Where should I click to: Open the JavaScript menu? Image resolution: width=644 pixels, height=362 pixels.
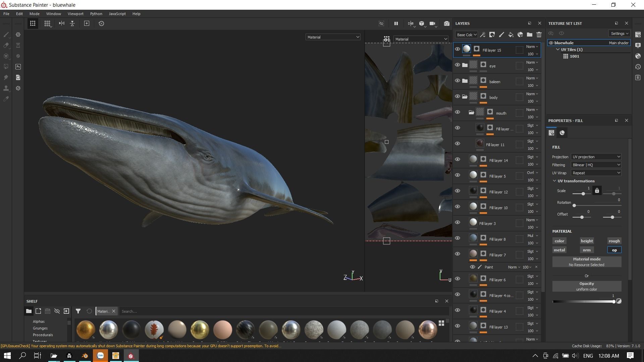[117, 14]
